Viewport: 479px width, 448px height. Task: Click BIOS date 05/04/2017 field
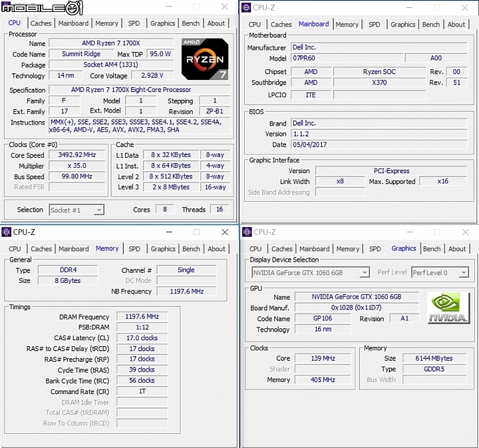[x=379, y=144]
